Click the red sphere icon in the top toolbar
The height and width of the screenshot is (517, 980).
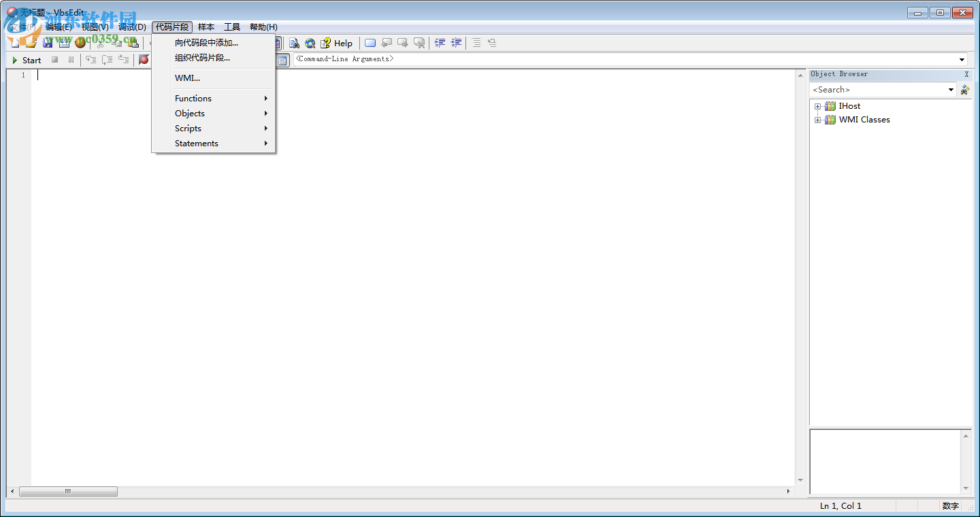click(x=80, y=43)
